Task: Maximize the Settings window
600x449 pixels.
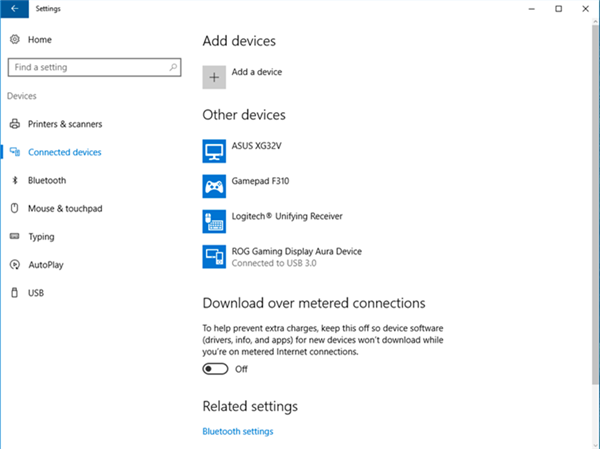Action: point(558,8)
